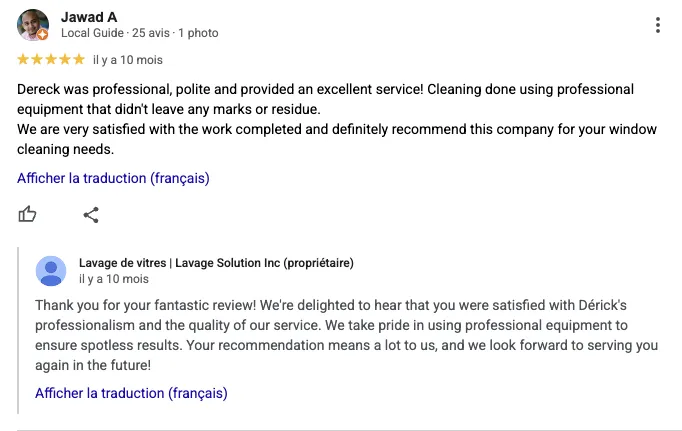Click the share icon below the review

tap(91, 215)
